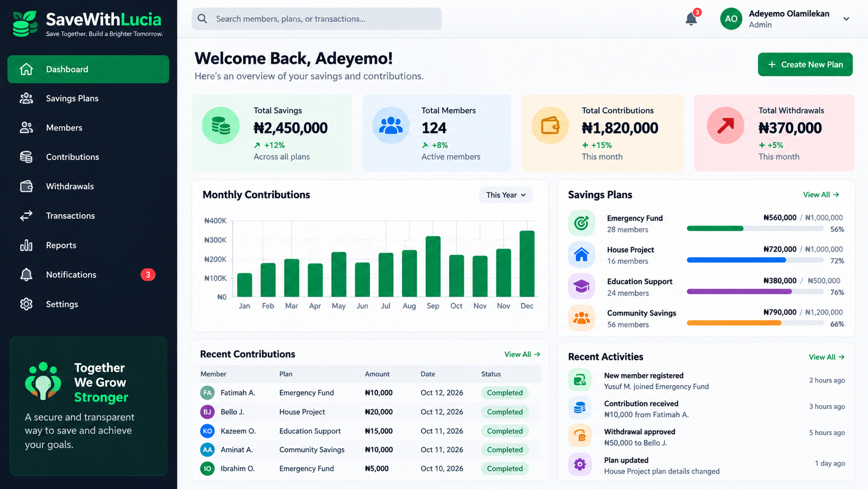The height and width of the screenshot is (489, 868).
Task: Click the Education Support graduation cap icon
Action: pos(581,286)
